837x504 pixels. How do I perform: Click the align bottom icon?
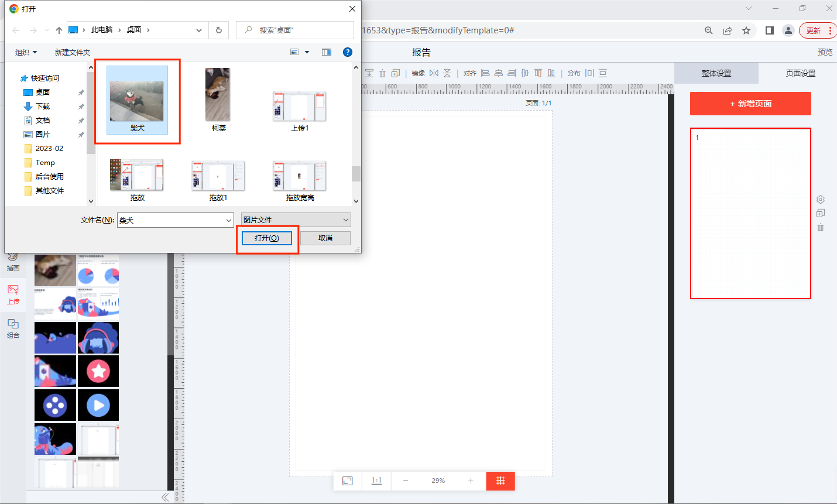551,73
